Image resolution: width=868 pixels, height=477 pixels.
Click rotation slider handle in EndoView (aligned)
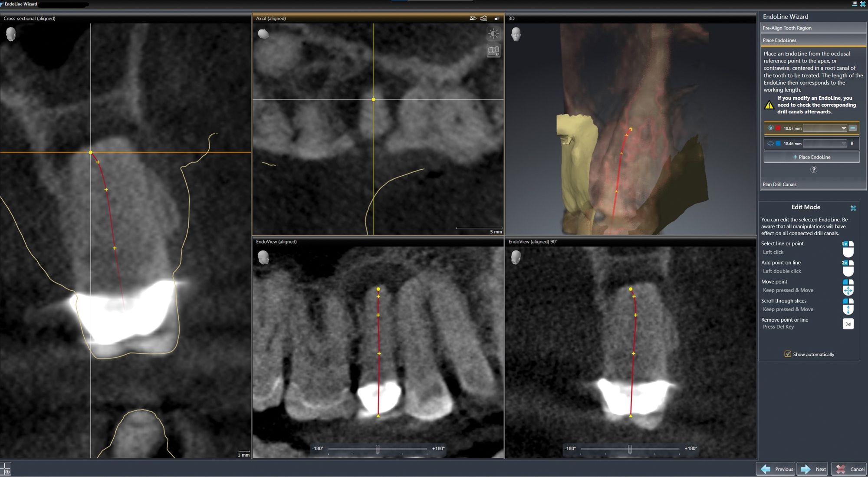378,449
